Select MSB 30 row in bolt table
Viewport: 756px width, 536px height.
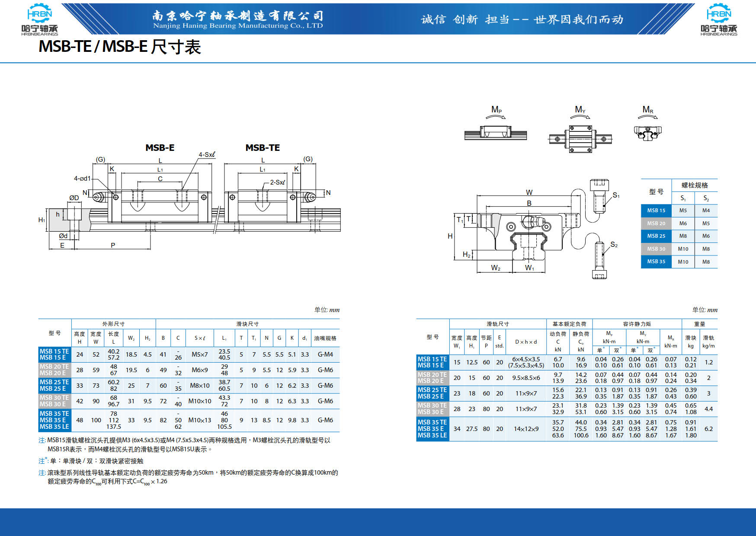[679, 249]
